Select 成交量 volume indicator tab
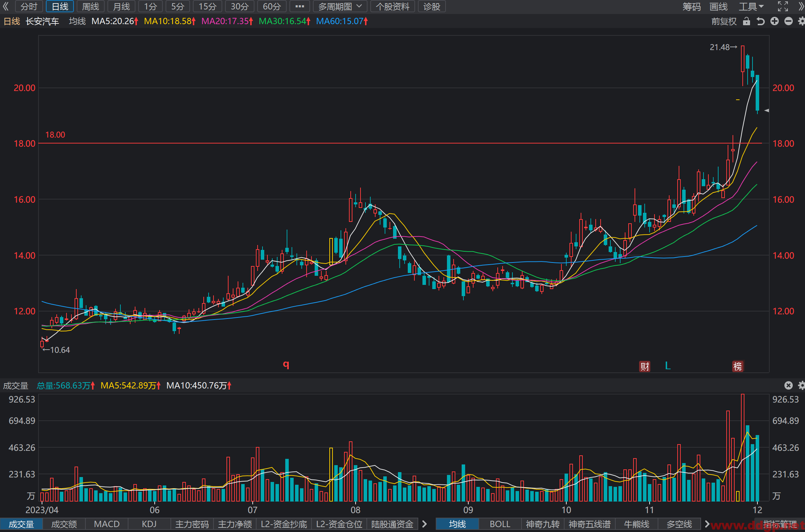The height and width of the screenshot is (532, 805). click(21, 524)
